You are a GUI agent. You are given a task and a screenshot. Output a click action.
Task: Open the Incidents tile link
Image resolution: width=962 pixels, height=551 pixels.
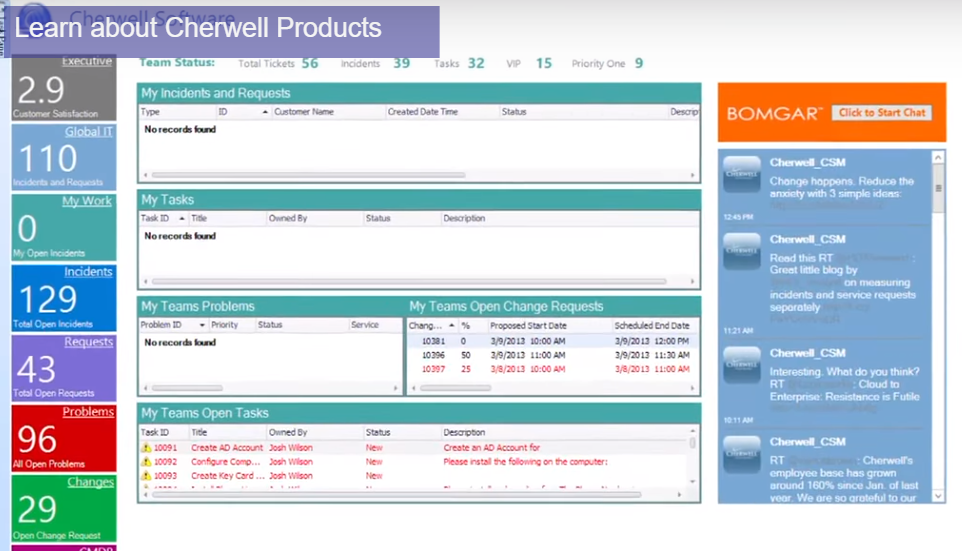coord(88,271)
